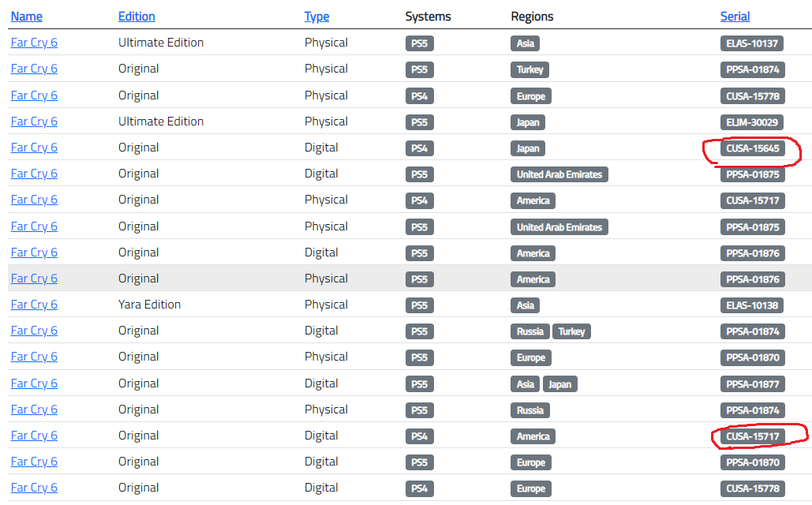Screen dimensions: 812x505
Task: Click the Regions column heading text
Action: (x=532, y=17)
